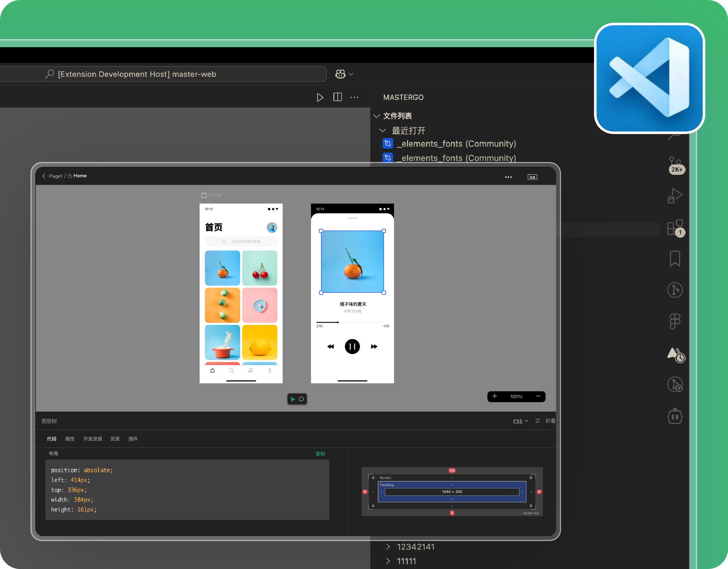728x569 pixels.
Task: Open the Bookmarks sidebar icon
Action: [675, 259]
